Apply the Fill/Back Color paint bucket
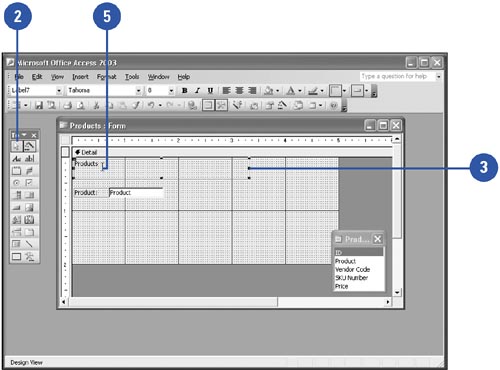This screenshot has height=370, width=500. pos(269,91)
